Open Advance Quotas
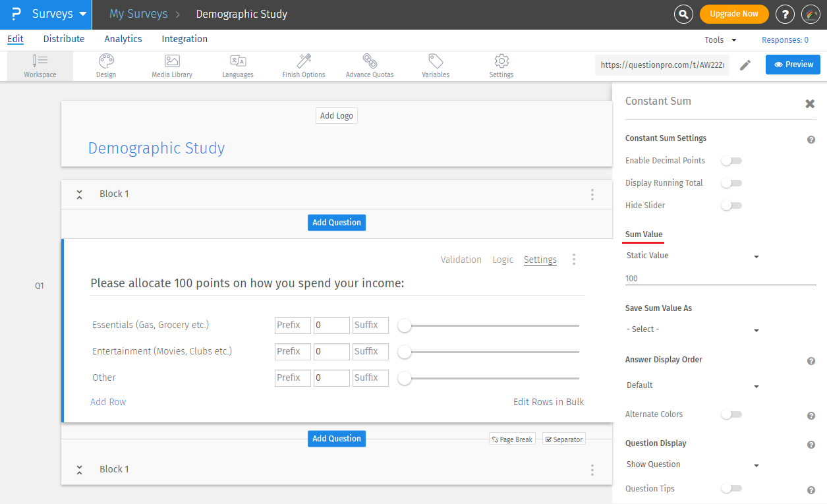 (369, 66)
